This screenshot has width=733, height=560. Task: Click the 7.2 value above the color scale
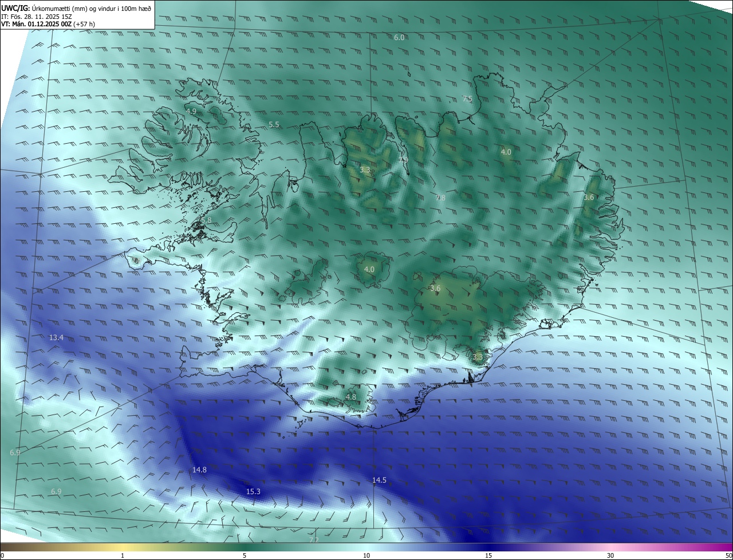(313, 540)
